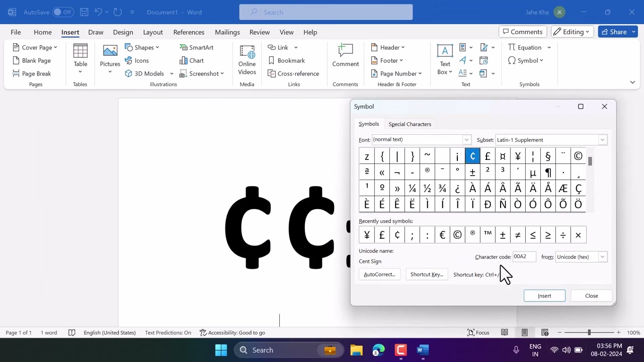Open the File menu
Image resolution: width=644 pixels, height=362 pixels.
click(x=16, y=32)
